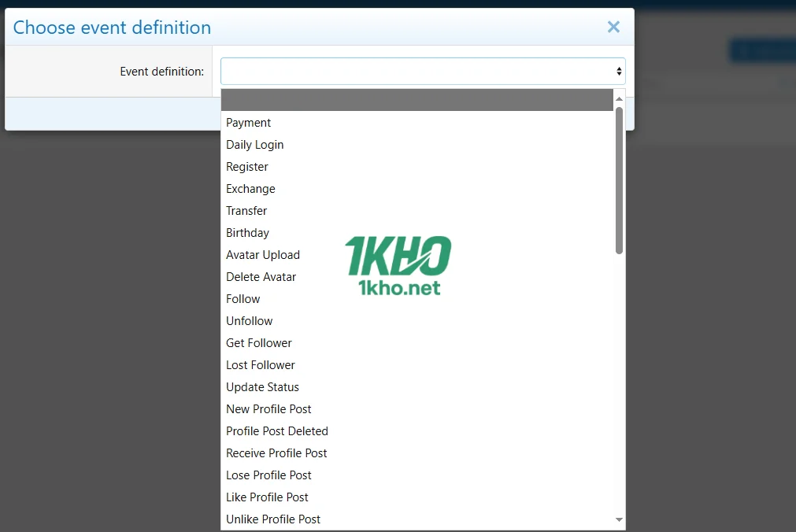Select the Payment option
Image resolution: width=796 pixels, height=532 pixels.
point(249,123)
